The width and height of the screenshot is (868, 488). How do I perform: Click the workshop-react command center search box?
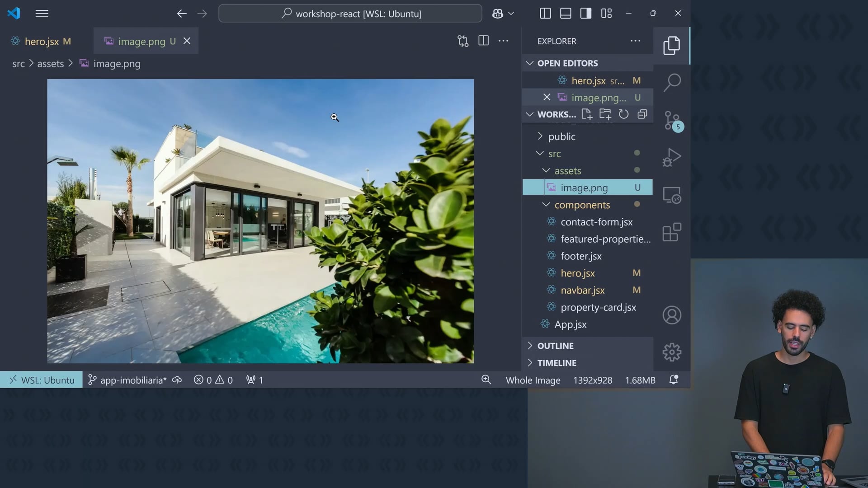(350, 14)
